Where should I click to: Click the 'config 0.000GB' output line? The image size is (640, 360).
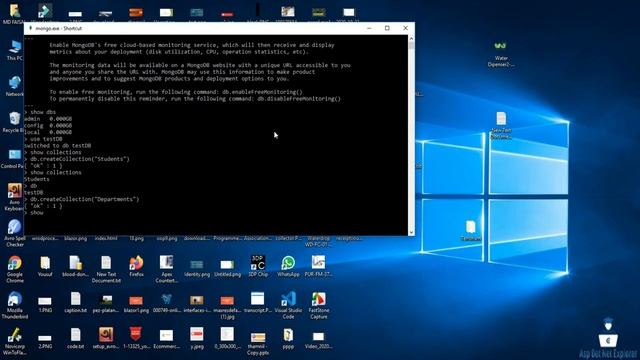pos(48,126)
